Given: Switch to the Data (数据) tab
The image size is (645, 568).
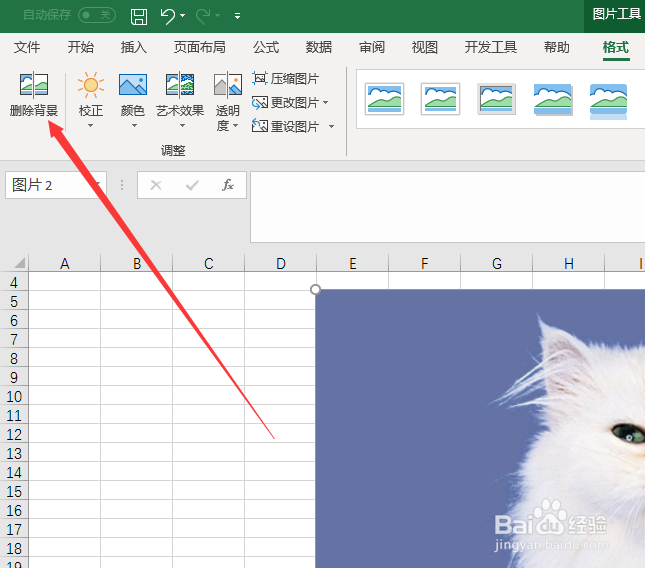Looking at the screenshot, I should click(x=319, y=47).
